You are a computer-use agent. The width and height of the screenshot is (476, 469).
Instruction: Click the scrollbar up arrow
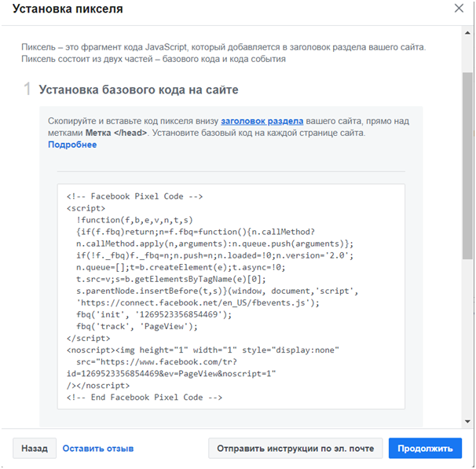tap(467, 33)
